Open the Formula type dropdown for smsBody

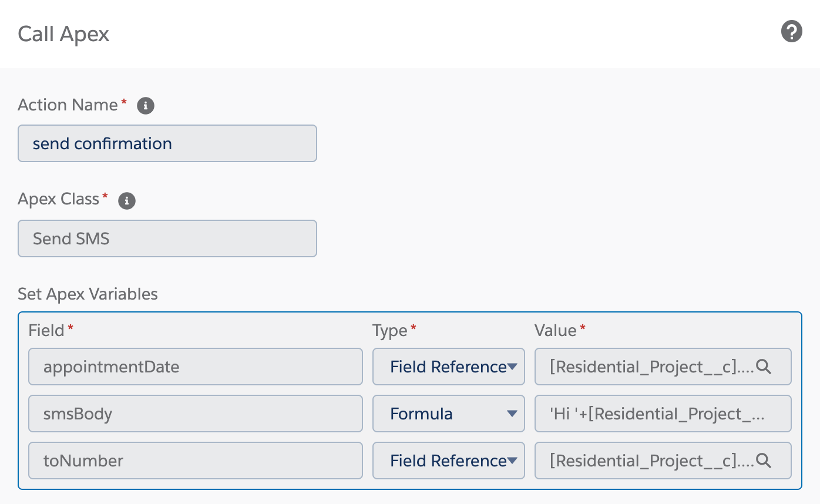[x=448, y=414]
